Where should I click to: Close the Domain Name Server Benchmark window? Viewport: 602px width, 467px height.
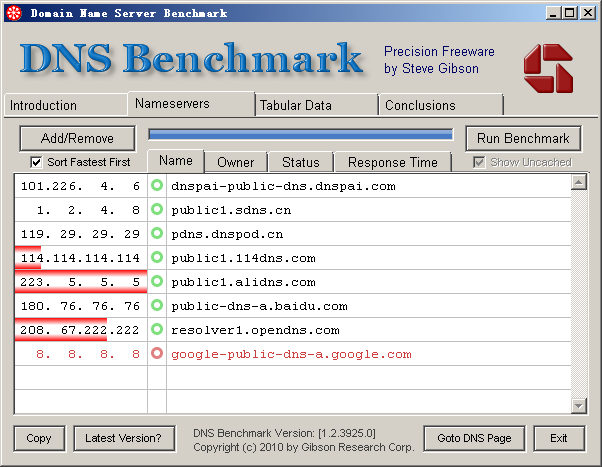(587, 13)
